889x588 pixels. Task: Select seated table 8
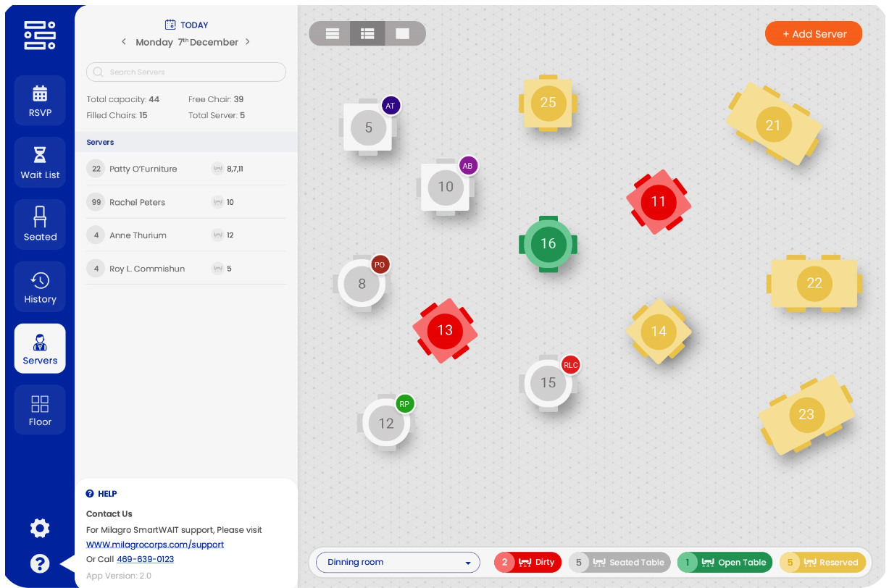click(x=362, y=283)
